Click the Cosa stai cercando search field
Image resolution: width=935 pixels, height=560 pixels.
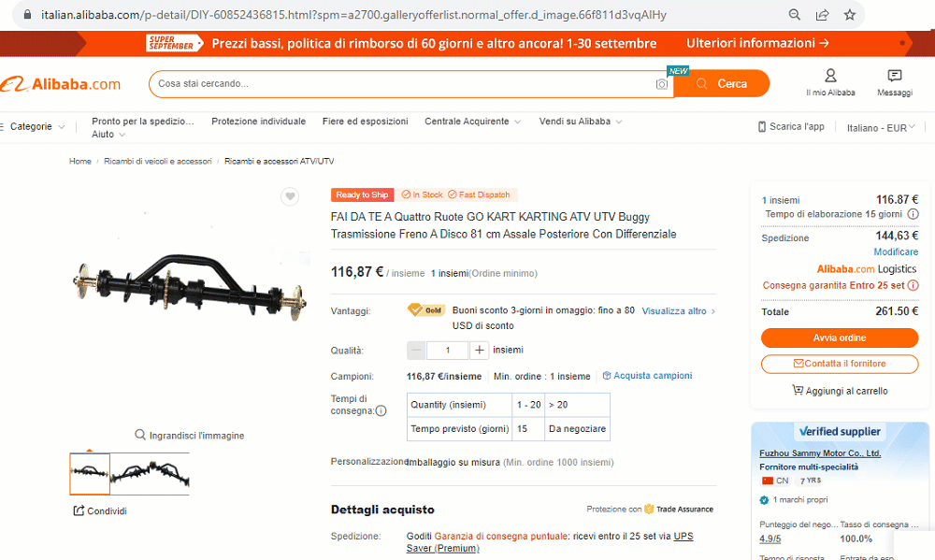coord(402,84)
